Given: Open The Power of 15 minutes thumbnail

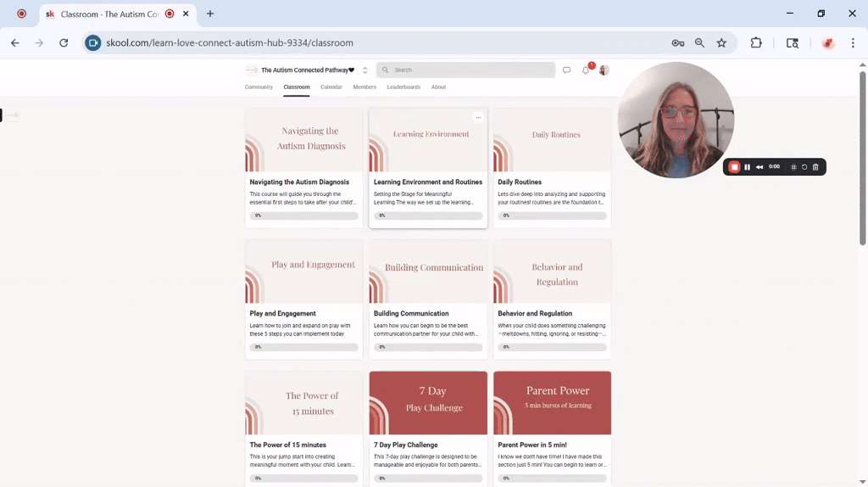Looking at the screenshot, I should pyautogui.click(x=304, y=403).
